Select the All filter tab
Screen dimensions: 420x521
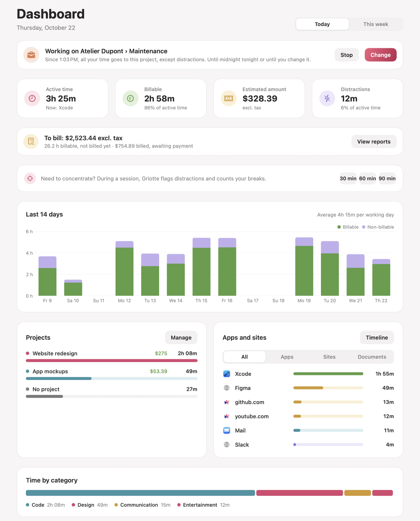point(245,357)
